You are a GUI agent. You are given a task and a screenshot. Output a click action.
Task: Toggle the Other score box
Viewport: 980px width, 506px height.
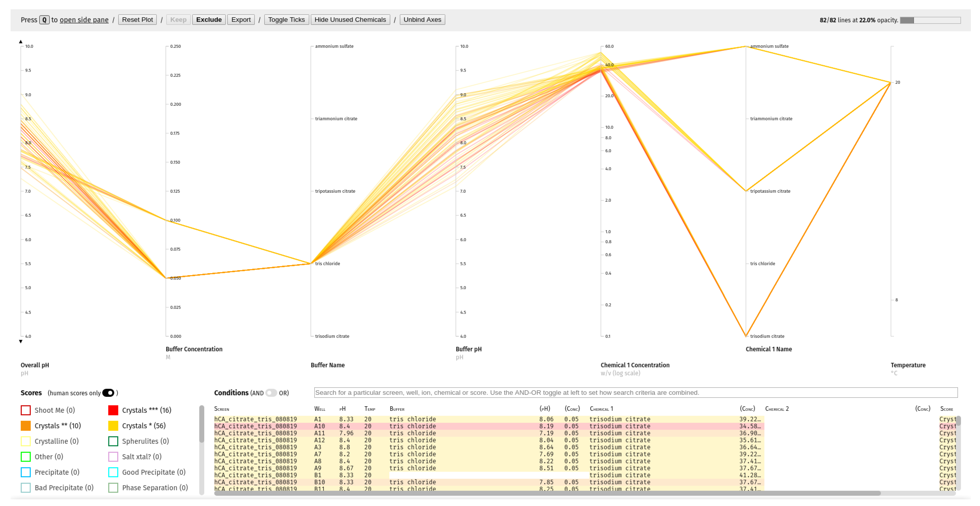point(25,457)
